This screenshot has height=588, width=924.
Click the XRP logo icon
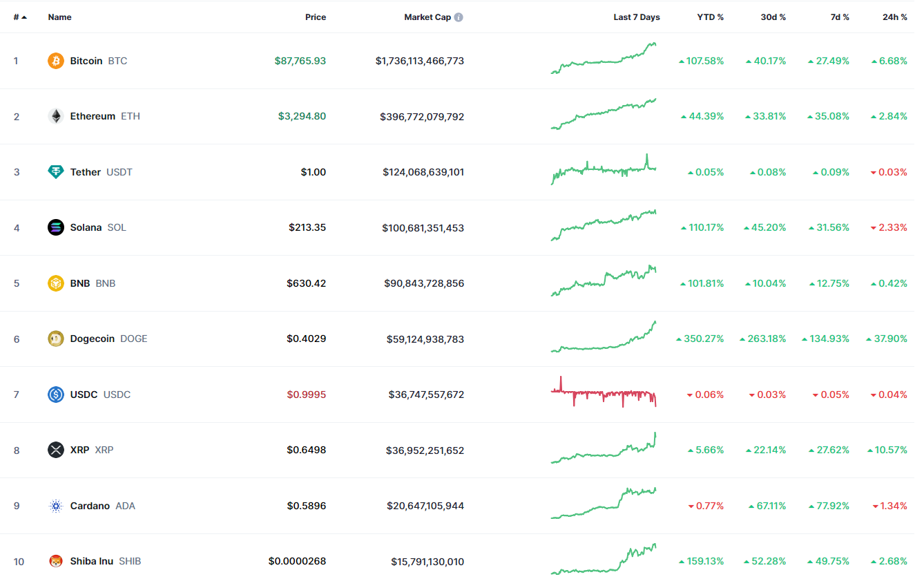click(56, 450)
